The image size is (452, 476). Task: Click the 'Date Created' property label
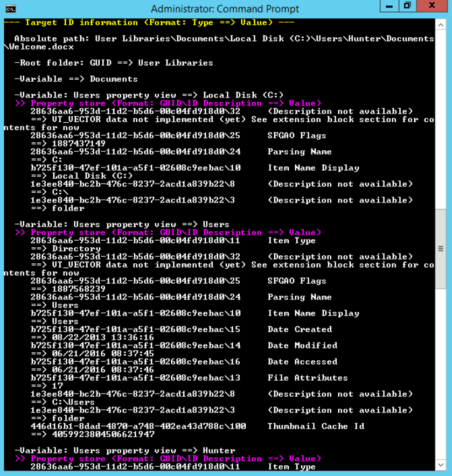(300, 330)
